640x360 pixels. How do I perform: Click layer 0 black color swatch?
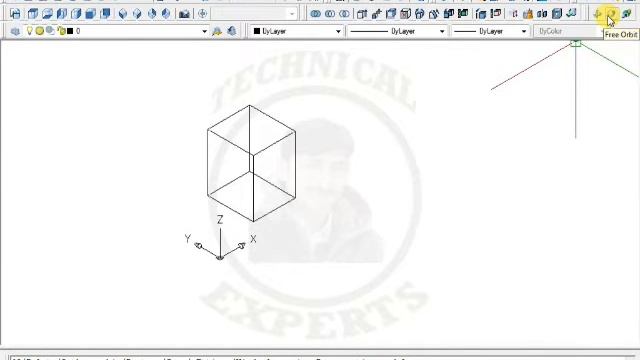[x=70, y=31]
